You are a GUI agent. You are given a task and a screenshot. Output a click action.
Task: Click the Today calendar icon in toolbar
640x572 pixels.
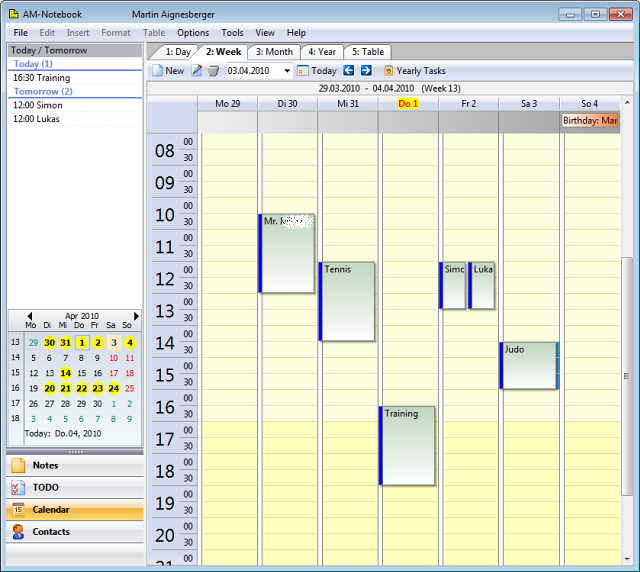pos(302,71)
